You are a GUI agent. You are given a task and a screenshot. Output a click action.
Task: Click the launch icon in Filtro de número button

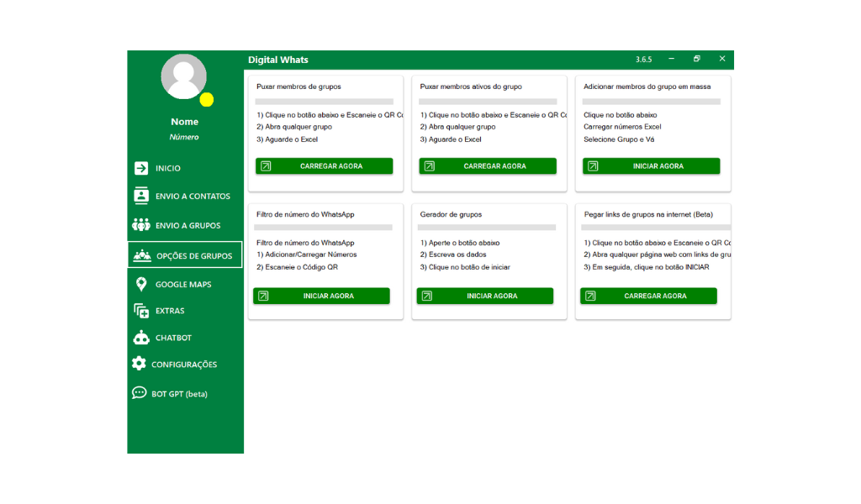pyautogui.click(x=263, y=296)
